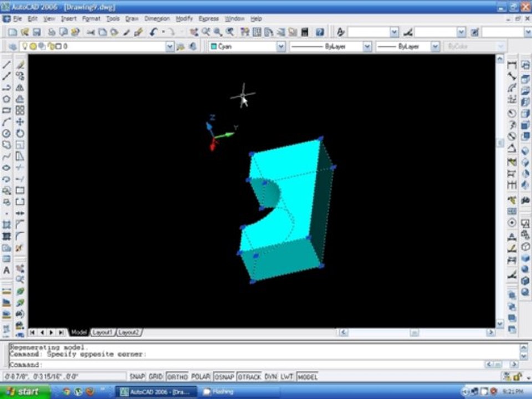Screen dimensions: 532x399
Task: Expand the ByLayer lineweight dropdown
Action: [x=436, y=47]
